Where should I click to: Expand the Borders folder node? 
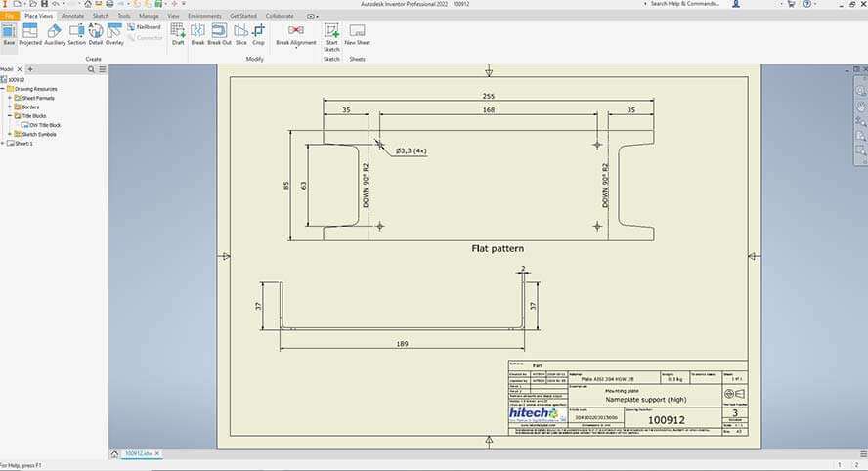tap(10, 107)
